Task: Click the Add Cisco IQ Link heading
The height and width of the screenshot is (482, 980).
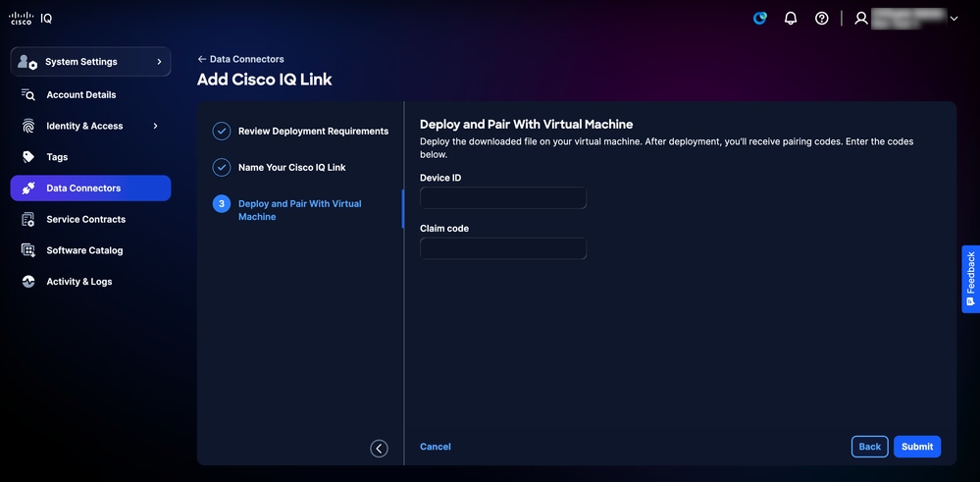Action: 265,80
